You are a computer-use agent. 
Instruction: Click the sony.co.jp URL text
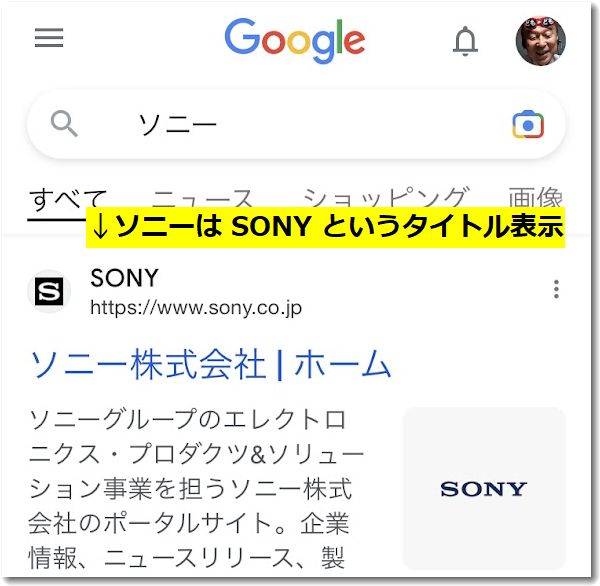click(x=196, y=307)
